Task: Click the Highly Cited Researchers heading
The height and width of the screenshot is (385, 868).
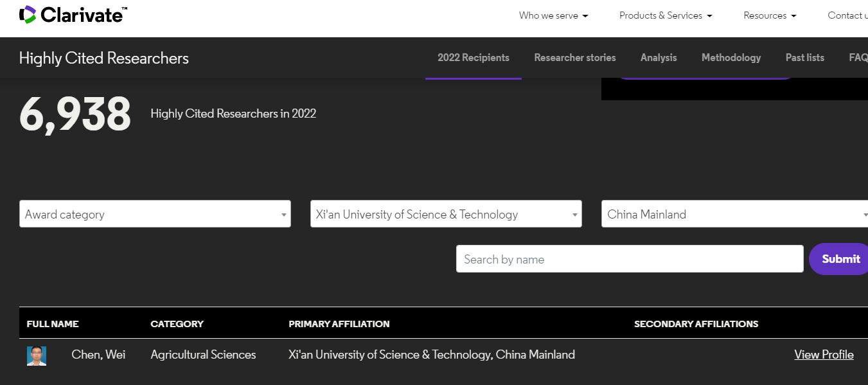Action: tap(104, 58)
